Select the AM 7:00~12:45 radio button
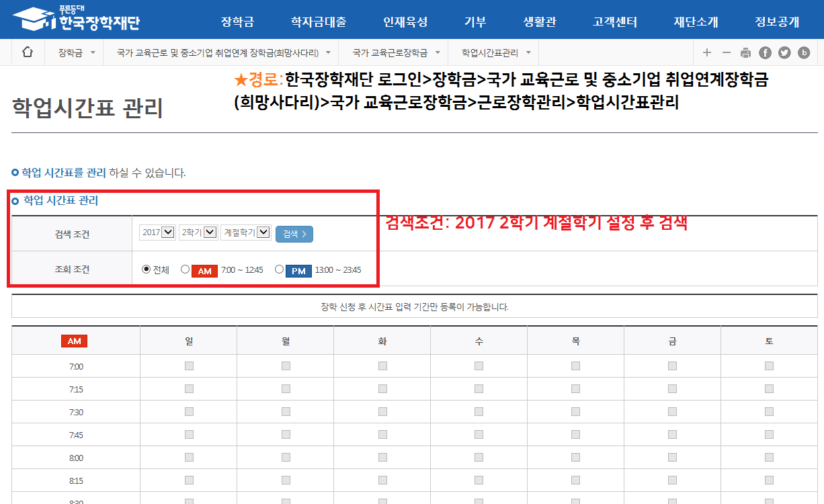This screenshot has height=504, width=824. click(x=186, y=269)
